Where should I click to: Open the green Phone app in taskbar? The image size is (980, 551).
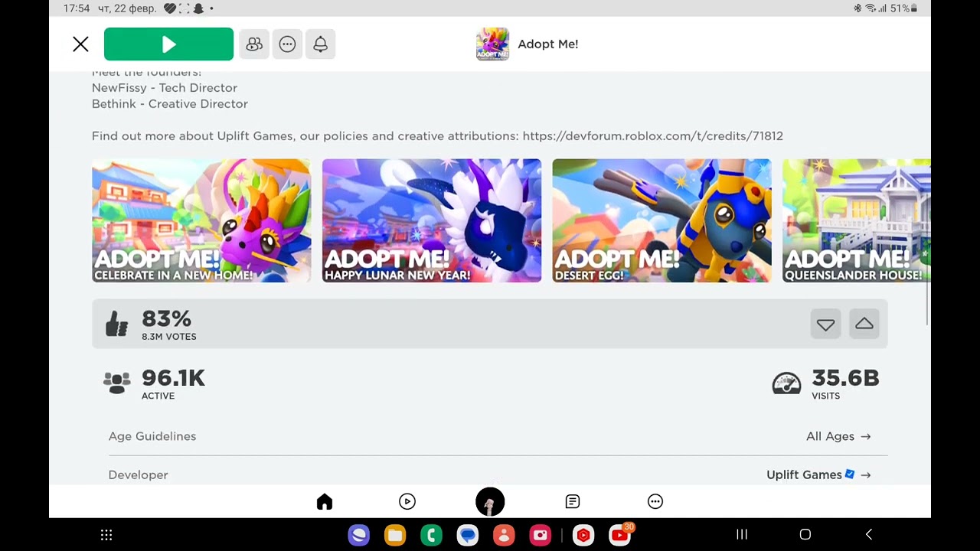coord(431,535)
